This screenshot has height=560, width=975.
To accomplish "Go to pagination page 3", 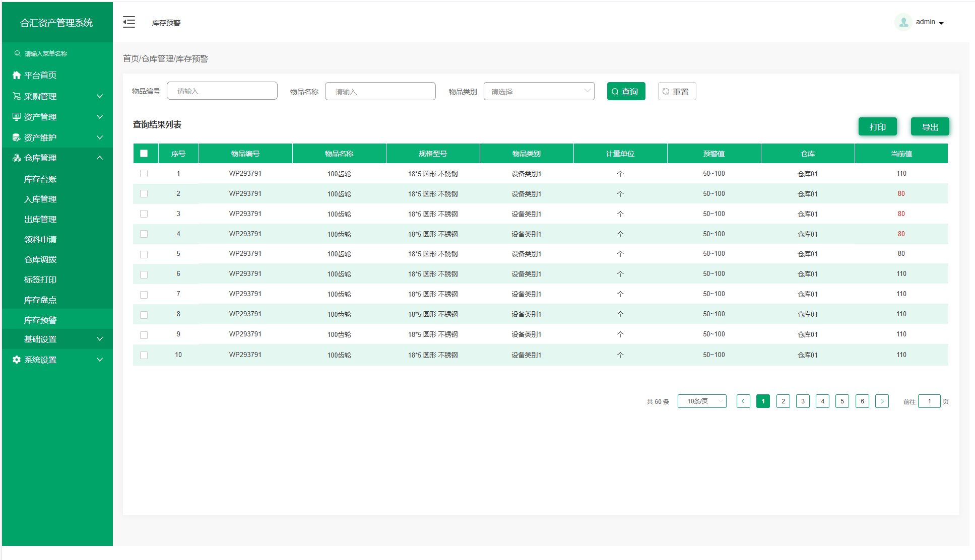I will coord(803,401).
